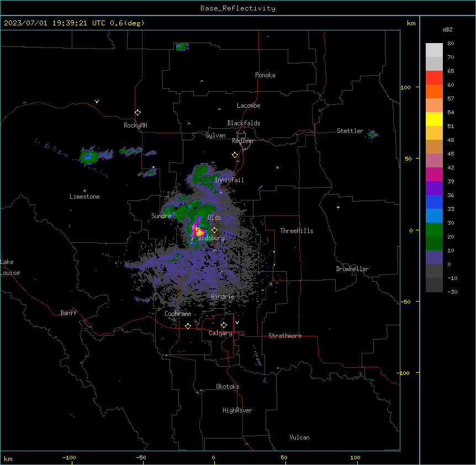Click the Calgary label
This screenshot has width=476, height=465.
point(221,333)
